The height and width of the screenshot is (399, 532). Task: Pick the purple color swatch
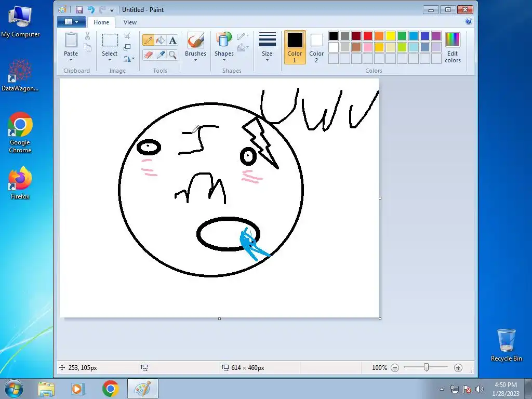436,36
